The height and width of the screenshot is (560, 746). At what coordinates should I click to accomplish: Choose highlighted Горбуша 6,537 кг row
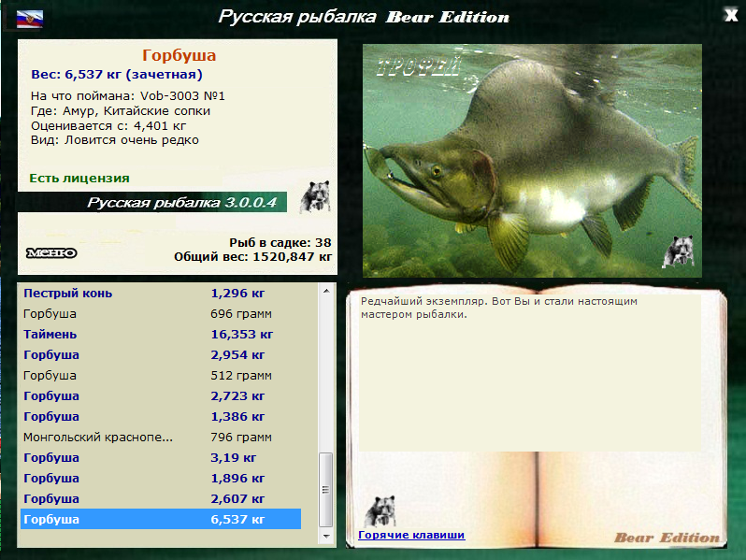point(159,520)
